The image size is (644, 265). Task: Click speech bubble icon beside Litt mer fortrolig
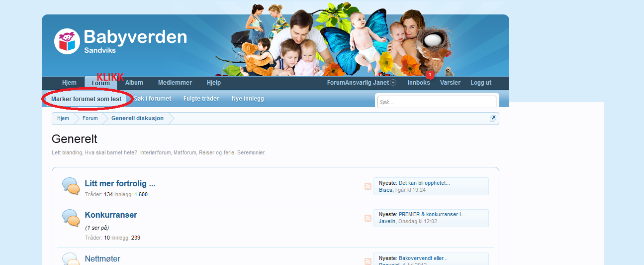[71, 186]
